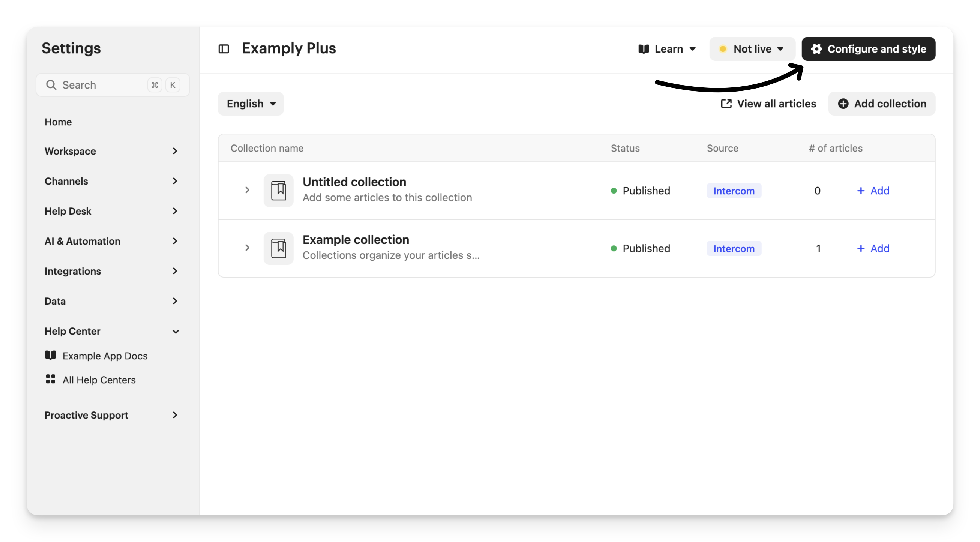This screenshot has height=542, width=980.
Task: Click the Example App Docs book icon
Action: pos(51,355)
